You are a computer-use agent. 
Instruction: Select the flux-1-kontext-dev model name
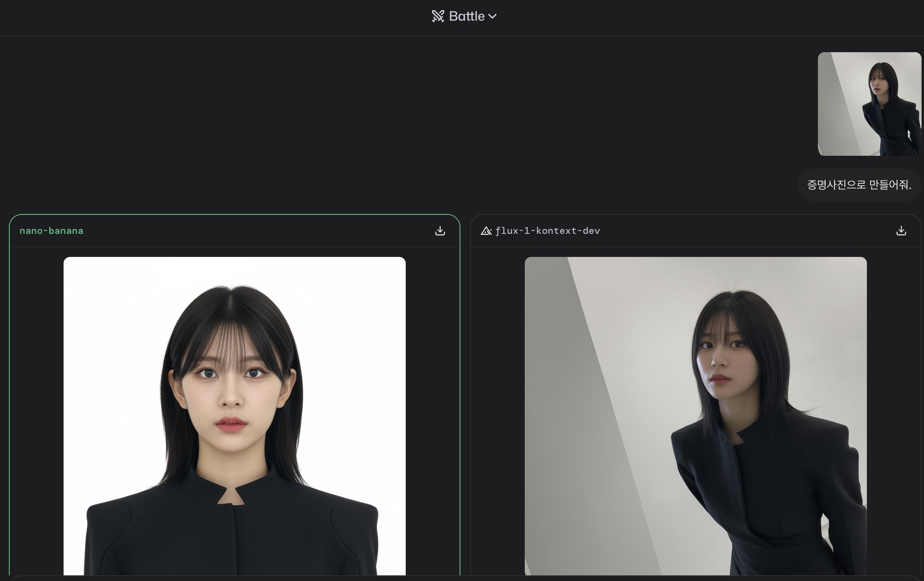point(547,231)
